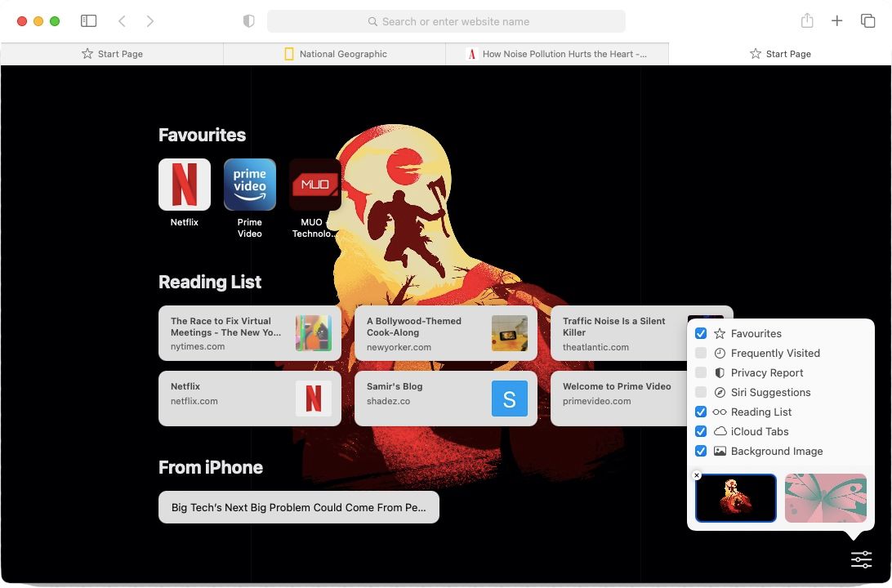Image resolution: width=892 pixels, height=588 pixels.
Task: Switch to the National Geographic tab
Action: (334, 53)
